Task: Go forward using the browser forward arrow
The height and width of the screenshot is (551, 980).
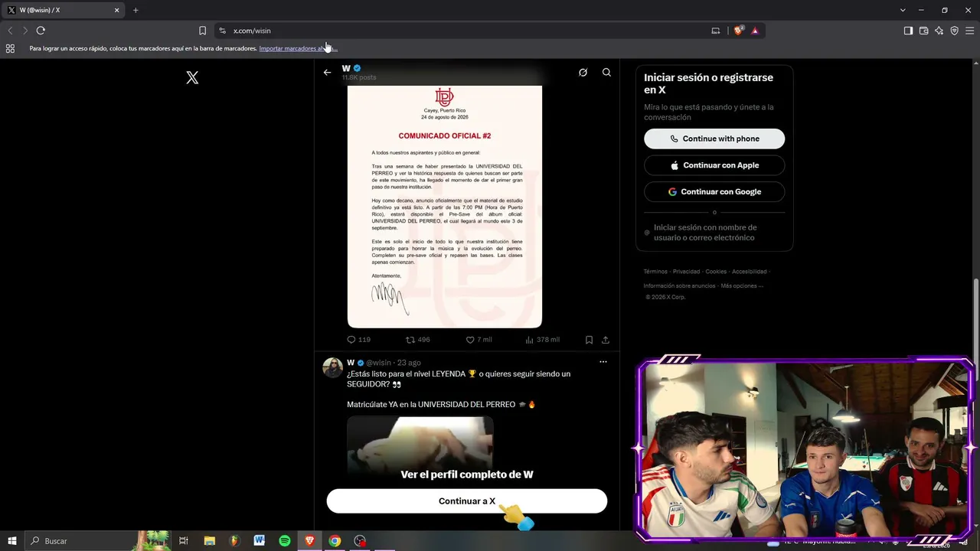Action: pyautogui.click(x=25, y=31)
